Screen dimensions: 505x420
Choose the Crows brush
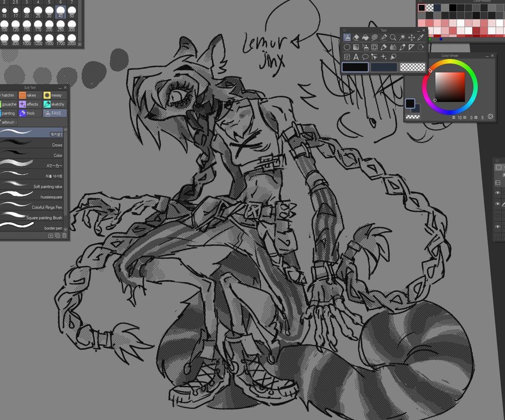tap(31, 143)
